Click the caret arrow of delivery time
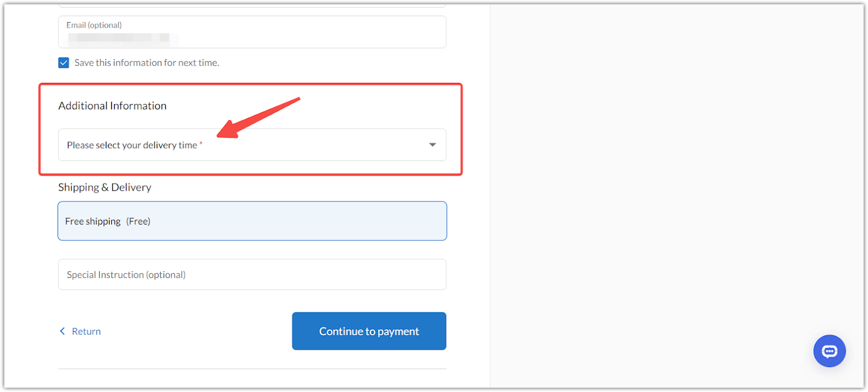 coord(432,145)
